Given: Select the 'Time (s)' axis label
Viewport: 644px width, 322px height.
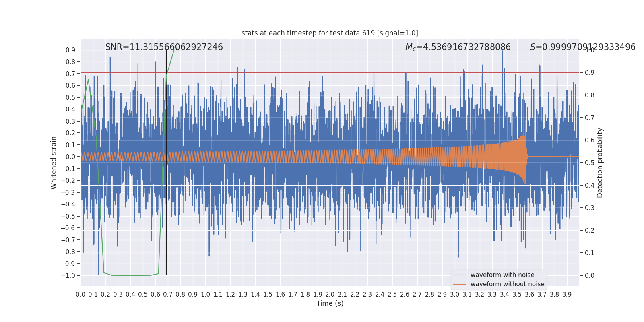Looking at the screenshot, I should 330,303.
